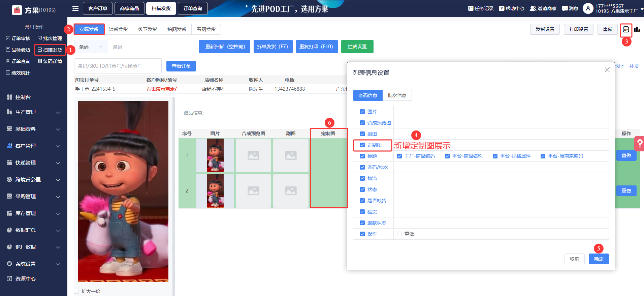644x296 pixels.
Task: Switch to 客户订单 top tab
Action: coord(98,8)
